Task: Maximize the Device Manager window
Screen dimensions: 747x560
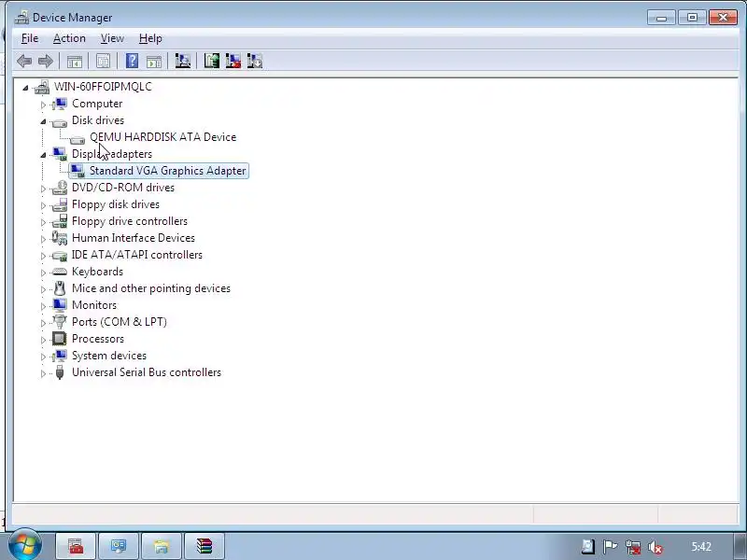Action: click(692, 18)
